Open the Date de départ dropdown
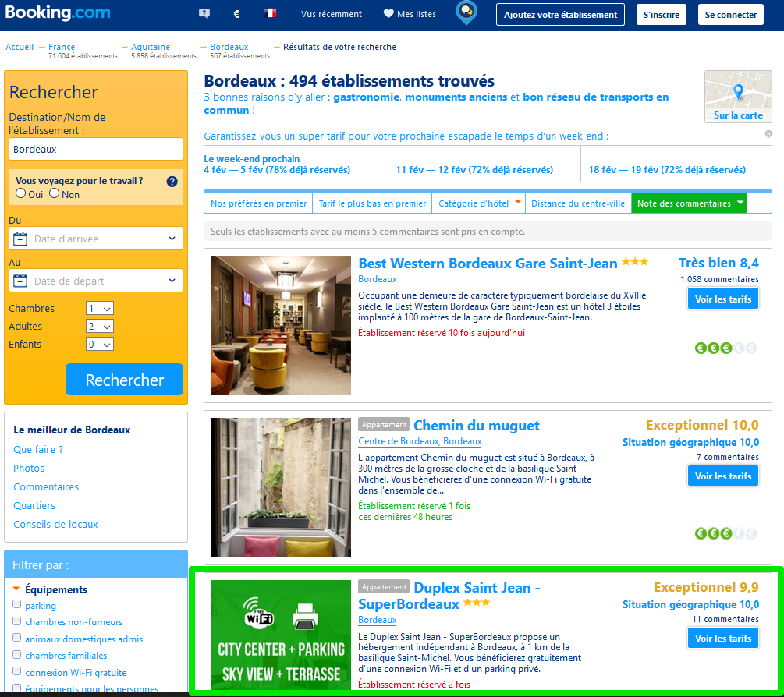This screenshot has height=697, width=784. (96, 281)
